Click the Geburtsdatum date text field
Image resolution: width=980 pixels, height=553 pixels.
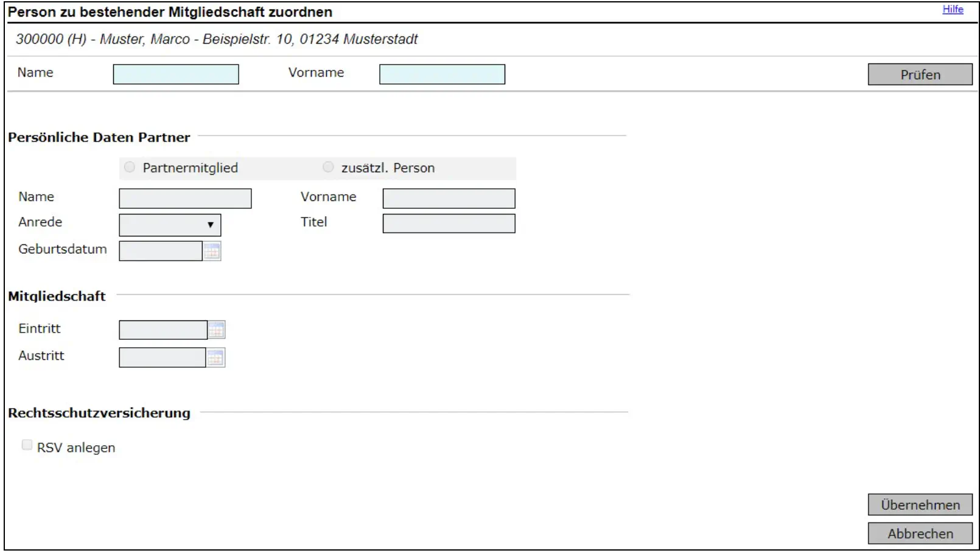pos(161,251)
